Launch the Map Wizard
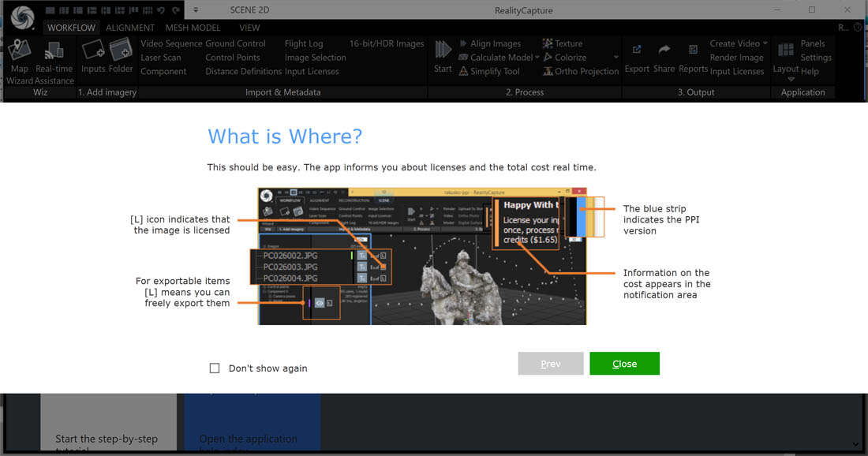 coord(20,62)
